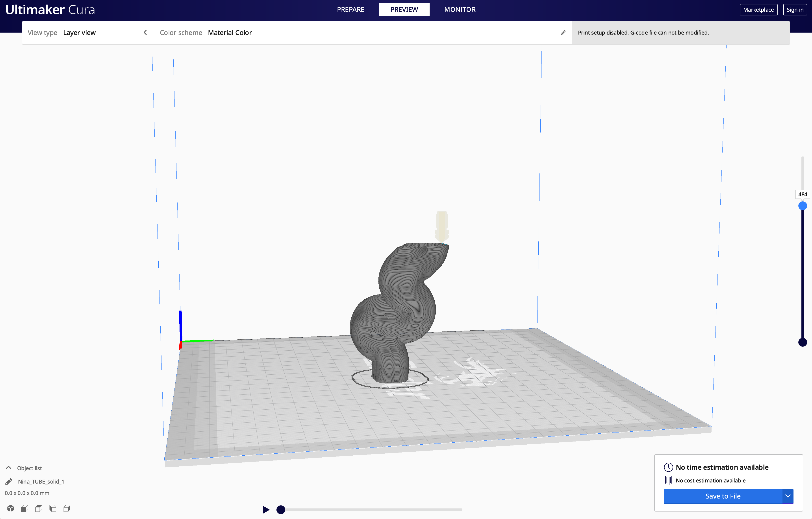Play the layer simulation

pos(266,510)
